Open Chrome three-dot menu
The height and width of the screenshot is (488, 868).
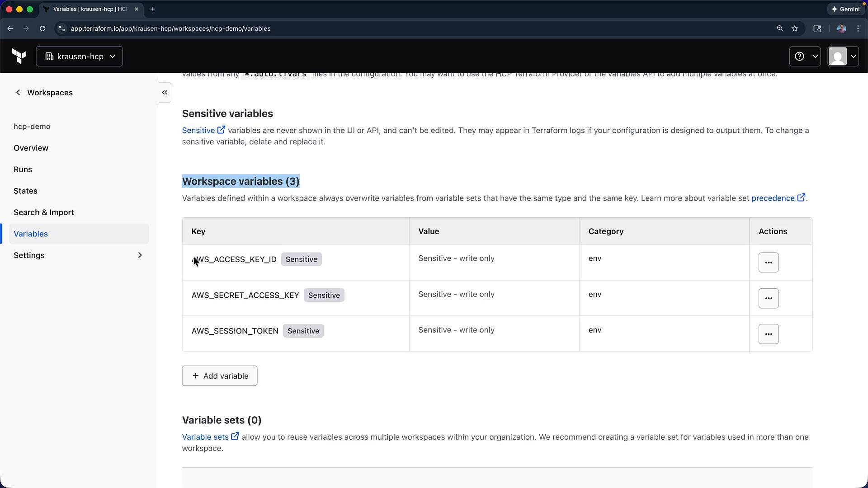tap(858, 28)
